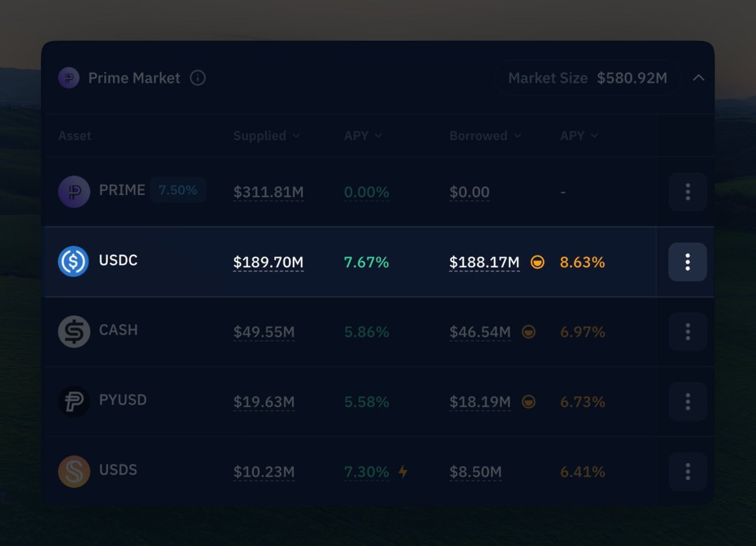The image size is (756, 546).
Task: Select the USDS asset name
Action: coord(118,470)
